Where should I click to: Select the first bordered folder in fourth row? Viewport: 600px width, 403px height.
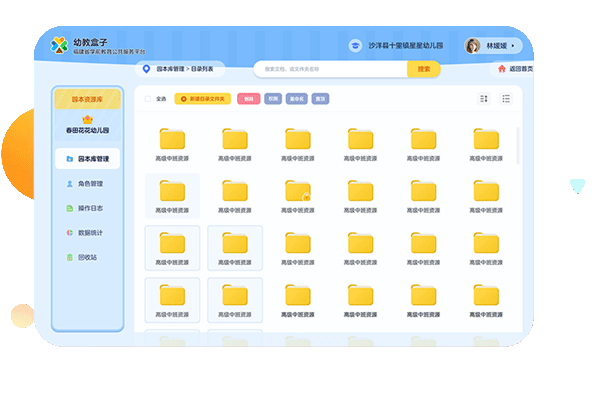click(172, 300)
